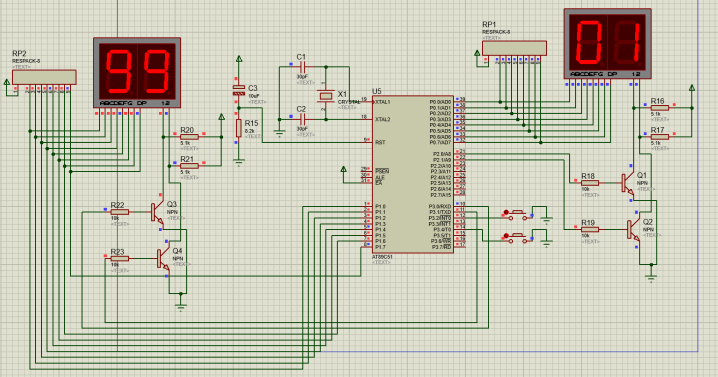The image size is (718, 377).
Task: Select the left display showing 99
Action: click(x=137, y=73)
